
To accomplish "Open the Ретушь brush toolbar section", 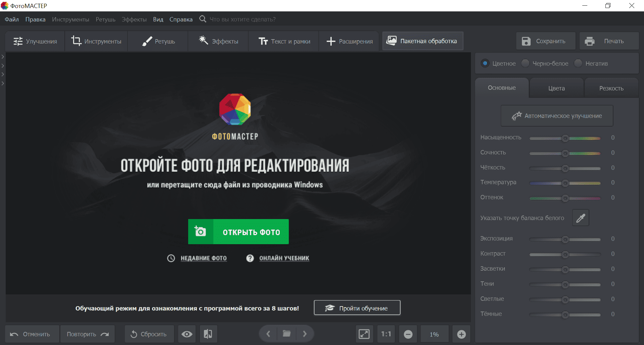I will (x=158, y=41).
